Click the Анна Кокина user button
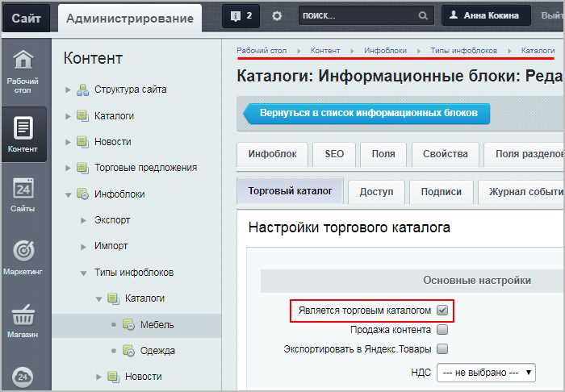565x392 pixels. (486, 15)
